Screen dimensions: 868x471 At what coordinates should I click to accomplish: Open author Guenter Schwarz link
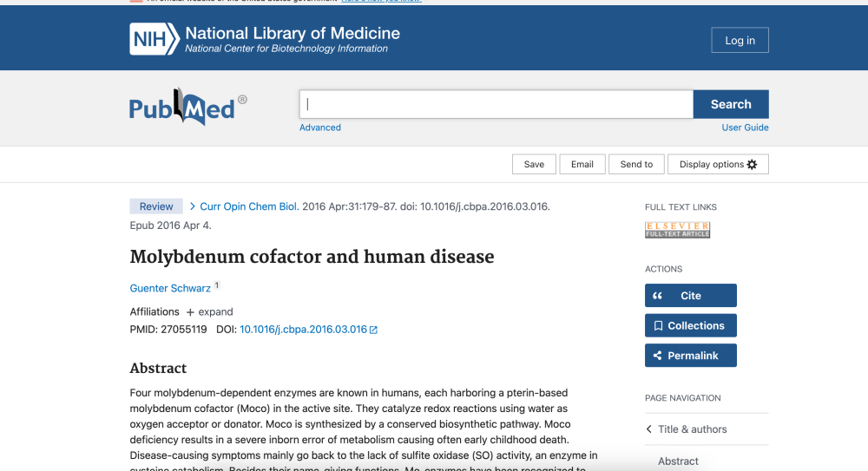170,288
